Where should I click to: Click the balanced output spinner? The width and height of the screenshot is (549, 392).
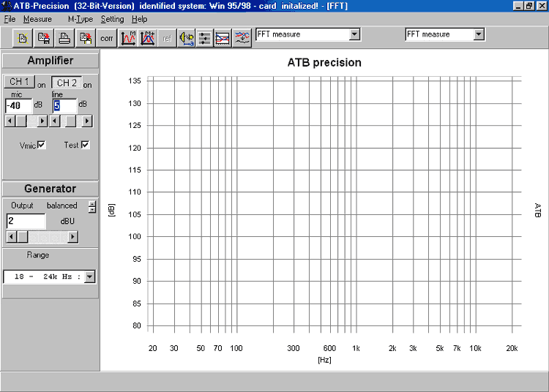[x=92, y=206]
